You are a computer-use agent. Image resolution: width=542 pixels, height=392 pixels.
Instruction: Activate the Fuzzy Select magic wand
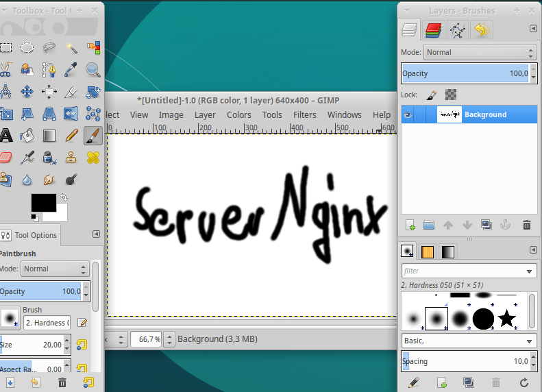coord(71,48)
